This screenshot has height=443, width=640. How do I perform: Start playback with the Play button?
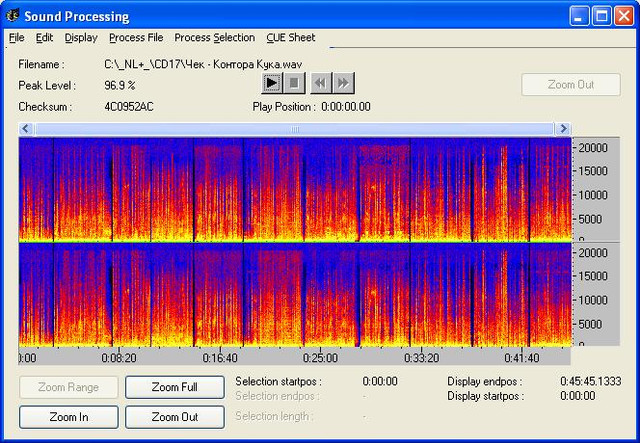click(x=272, y=83)
